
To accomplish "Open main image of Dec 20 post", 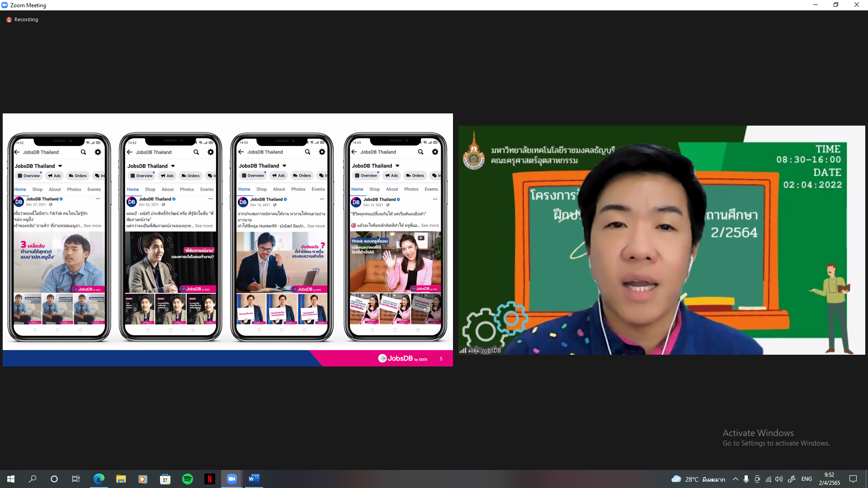I will [x=170, y=262].
